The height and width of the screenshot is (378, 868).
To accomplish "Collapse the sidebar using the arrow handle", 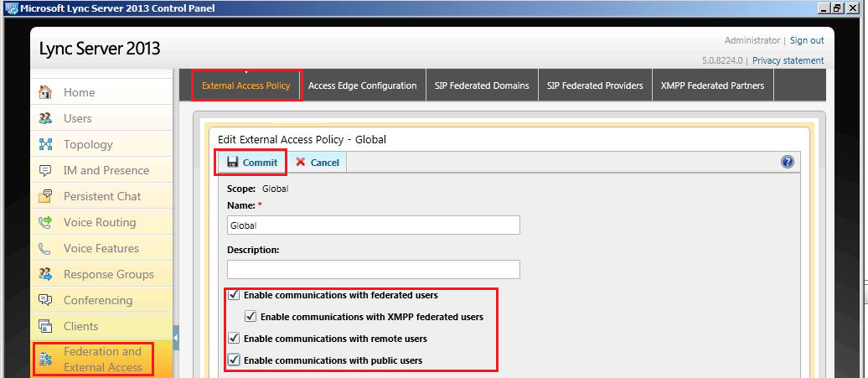I will (x=176, y=338).
